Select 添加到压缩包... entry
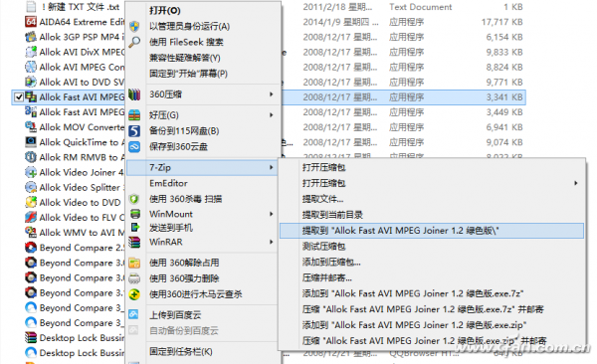 tap(331, 262)
